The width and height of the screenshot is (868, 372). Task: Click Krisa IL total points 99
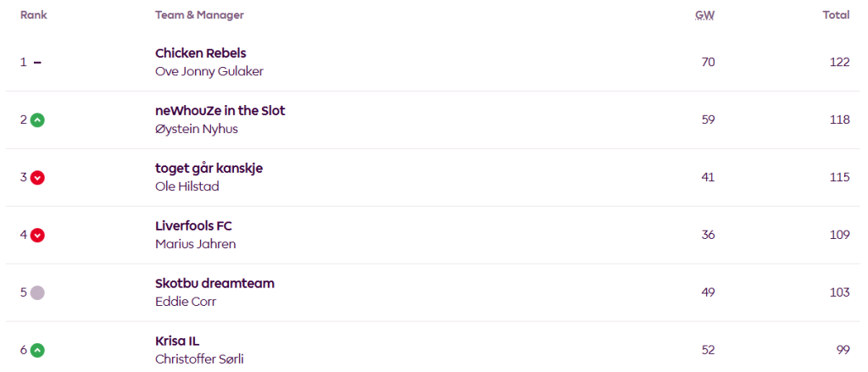coord(840,350)
